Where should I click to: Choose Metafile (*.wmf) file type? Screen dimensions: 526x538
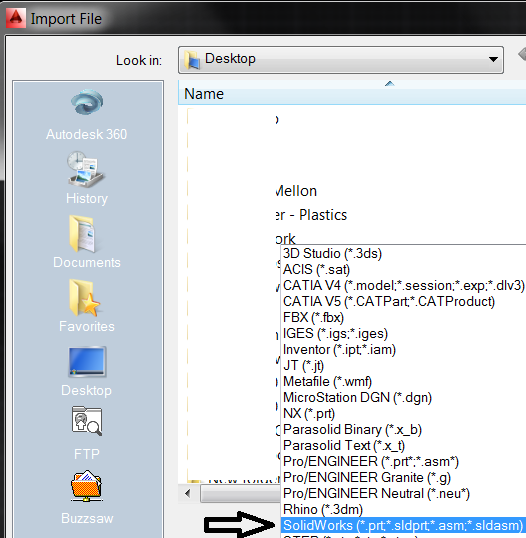click(404, 382)
